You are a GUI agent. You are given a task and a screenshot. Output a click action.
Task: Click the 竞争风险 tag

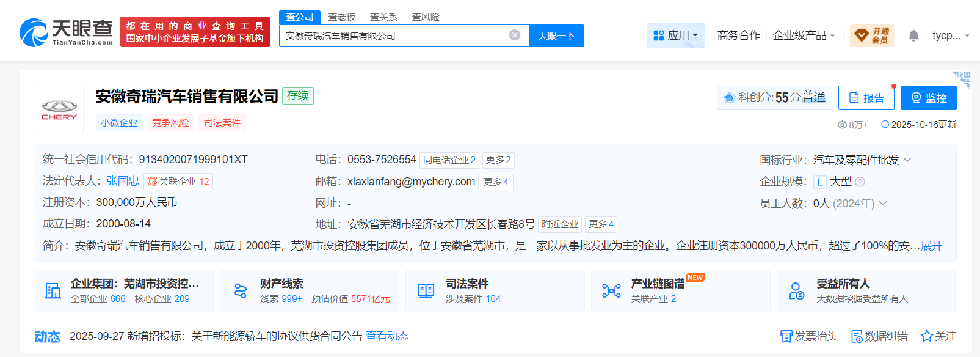[170, 123]
